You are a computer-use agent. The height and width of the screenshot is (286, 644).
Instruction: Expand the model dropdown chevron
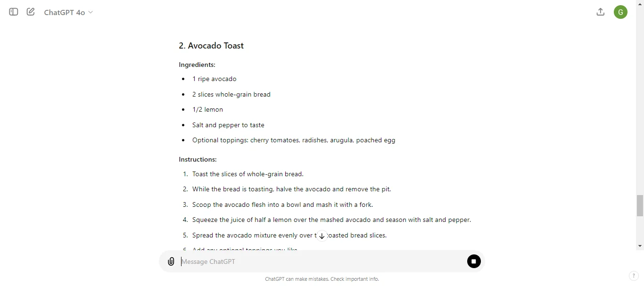click(91, 12)
